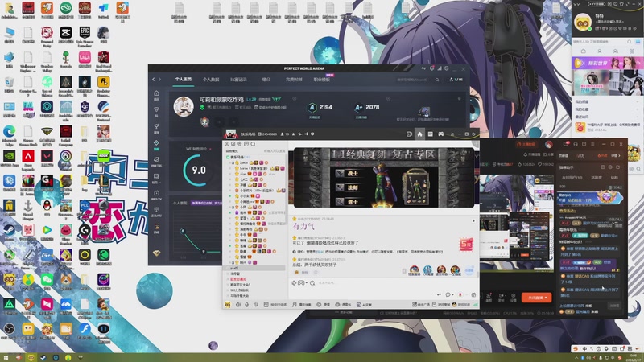Viewport: 644px width, 362px height.
Task: Open 我的频道 in the small YY panel
Action: point(581,101)
